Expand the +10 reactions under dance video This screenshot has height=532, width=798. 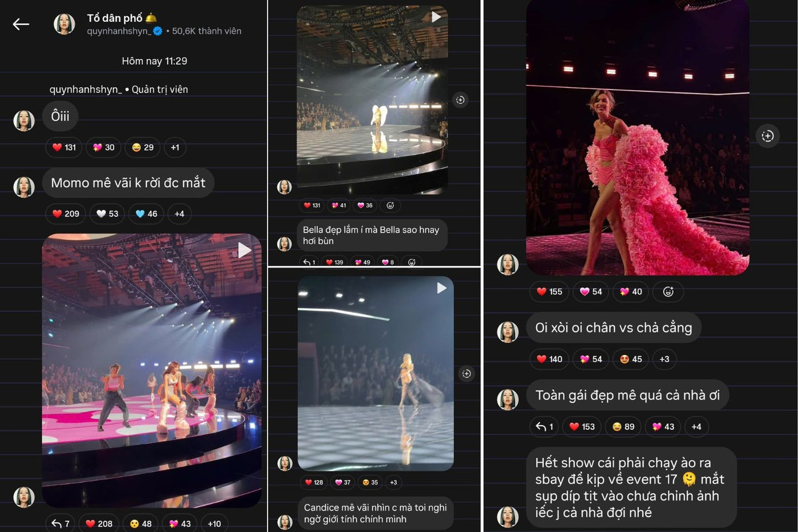[x=214, y=523]
